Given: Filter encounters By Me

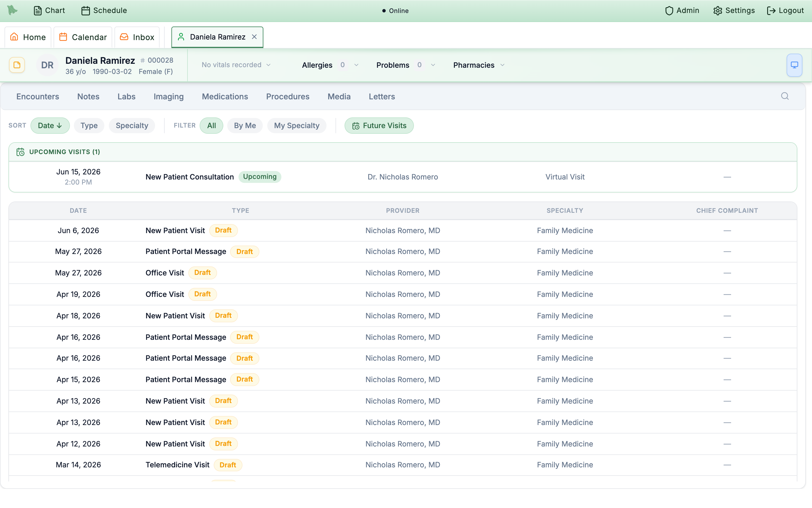Looking at the screenshot, I should (245, 125).
